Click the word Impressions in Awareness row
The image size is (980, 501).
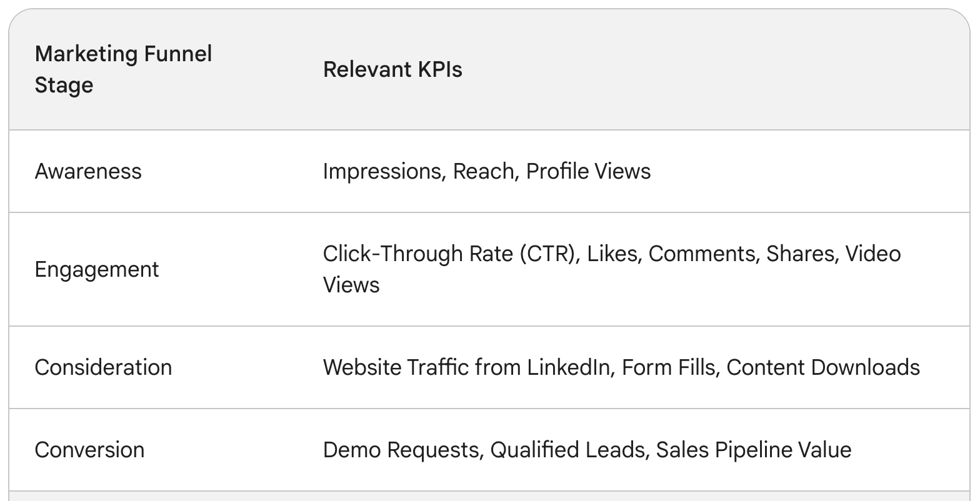382,171
